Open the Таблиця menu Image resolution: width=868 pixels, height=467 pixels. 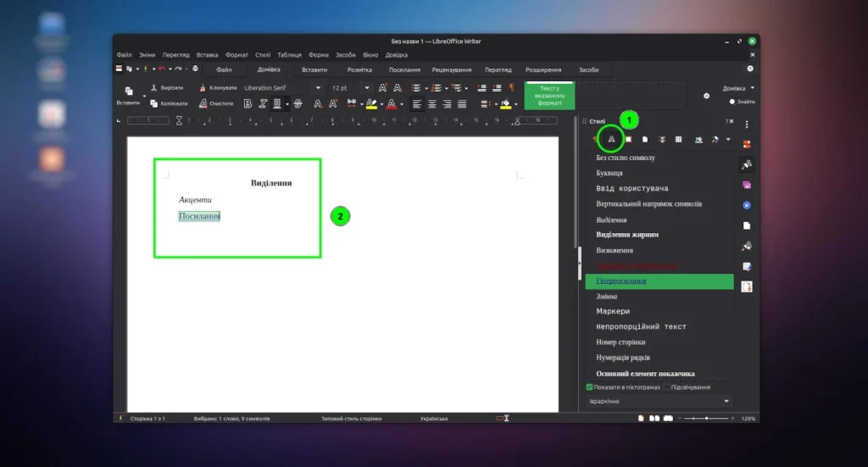(289, 55)
